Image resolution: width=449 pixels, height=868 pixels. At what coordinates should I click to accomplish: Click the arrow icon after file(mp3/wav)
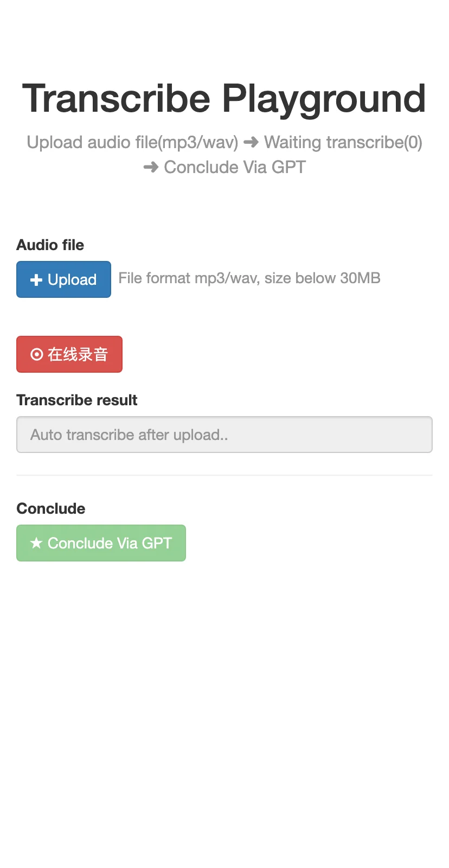(251, 142)
